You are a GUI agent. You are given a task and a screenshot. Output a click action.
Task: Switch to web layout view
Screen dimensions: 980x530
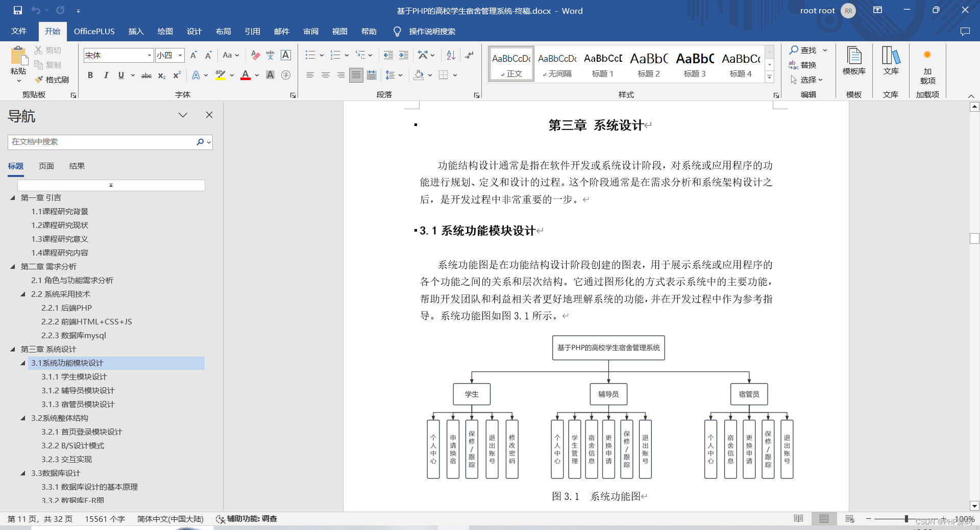850,519
